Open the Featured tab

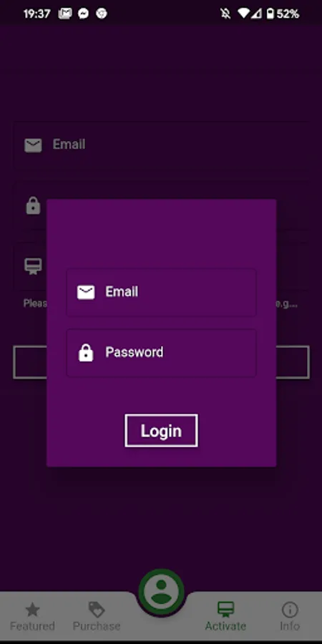click(32, 617)
